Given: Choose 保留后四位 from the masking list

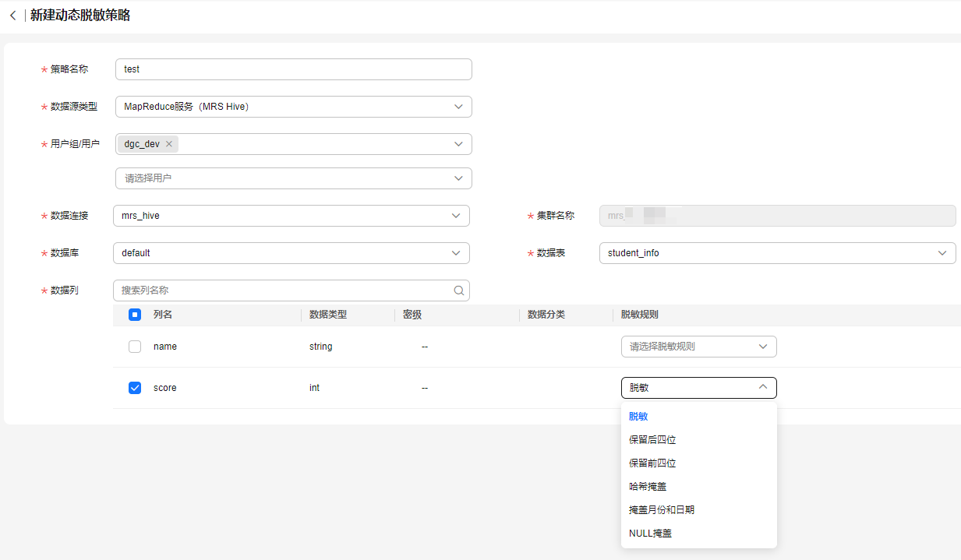Looking at the screenshot, I should click(652, 440).
